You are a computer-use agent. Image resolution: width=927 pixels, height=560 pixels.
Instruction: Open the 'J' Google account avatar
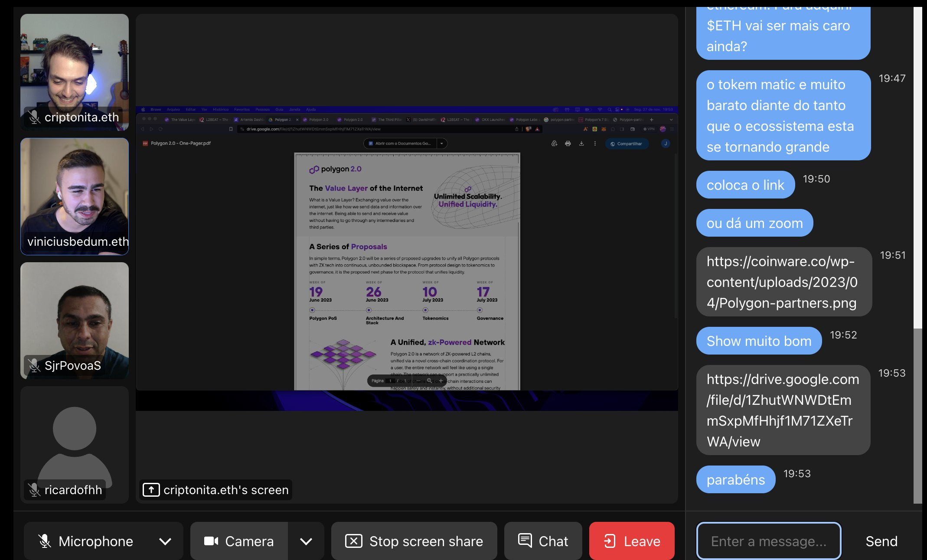pos(666,143)
